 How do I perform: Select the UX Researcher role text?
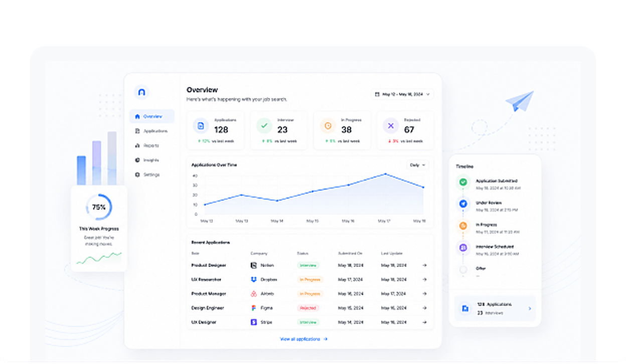tap(206, 279)
